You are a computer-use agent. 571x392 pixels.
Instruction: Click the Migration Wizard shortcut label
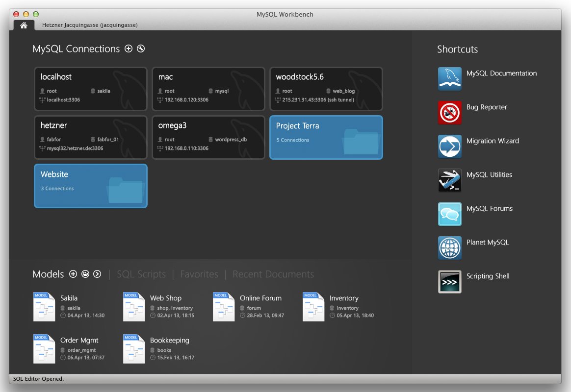coord(493,141)
